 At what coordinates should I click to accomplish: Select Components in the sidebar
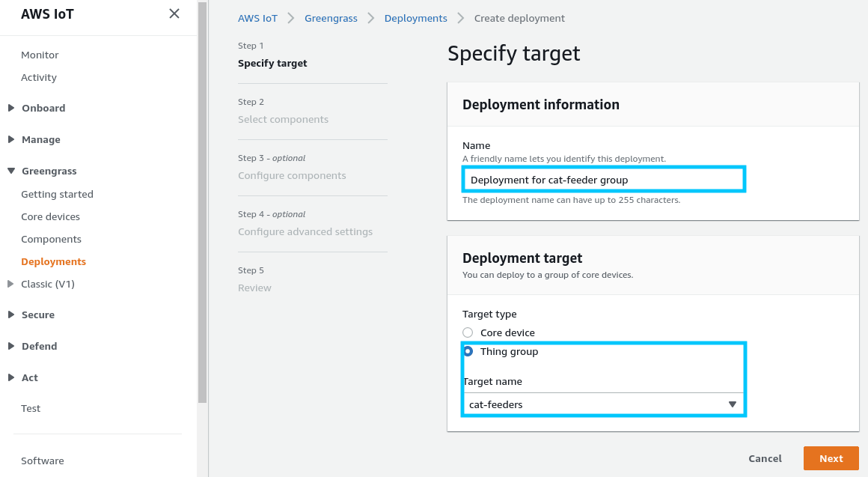51,239
